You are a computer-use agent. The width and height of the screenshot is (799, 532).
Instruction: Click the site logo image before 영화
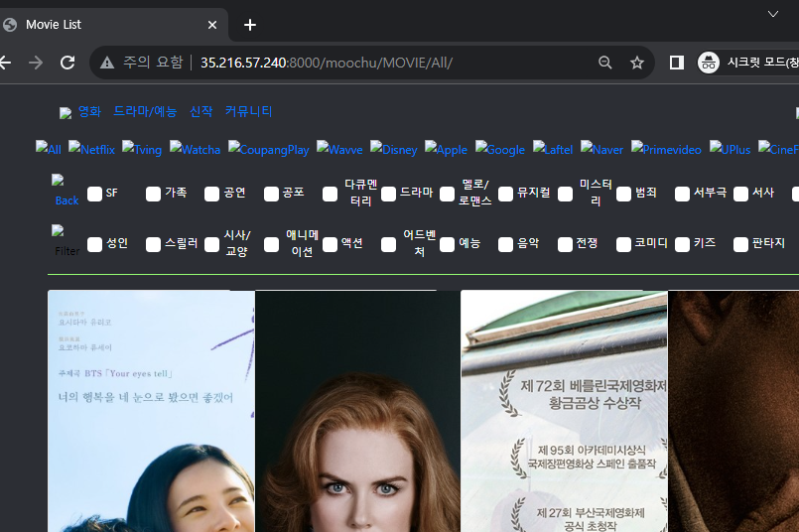point(66,112)
